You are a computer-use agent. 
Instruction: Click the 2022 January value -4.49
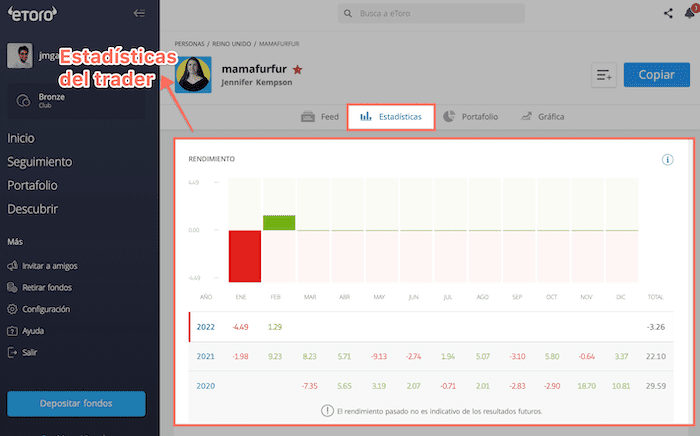pyautogui.click(x=240, y=327)
